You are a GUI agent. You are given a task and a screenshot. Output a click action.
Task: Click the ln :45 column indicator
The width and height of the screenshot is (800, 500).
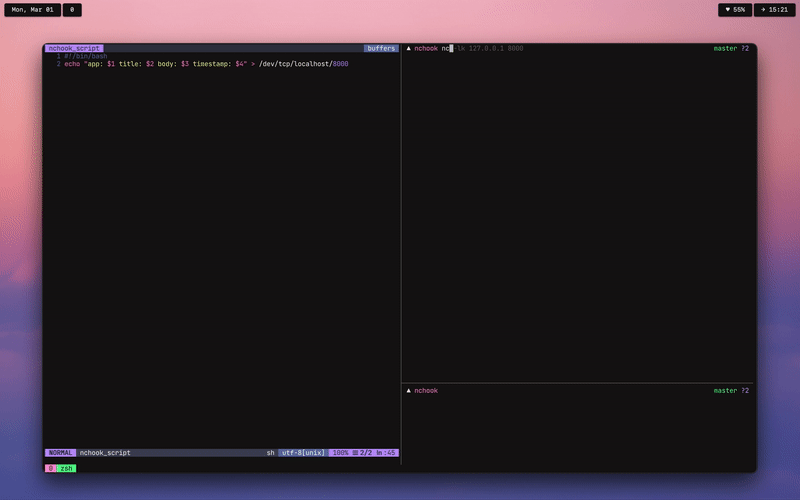click(x=386, y=453)
